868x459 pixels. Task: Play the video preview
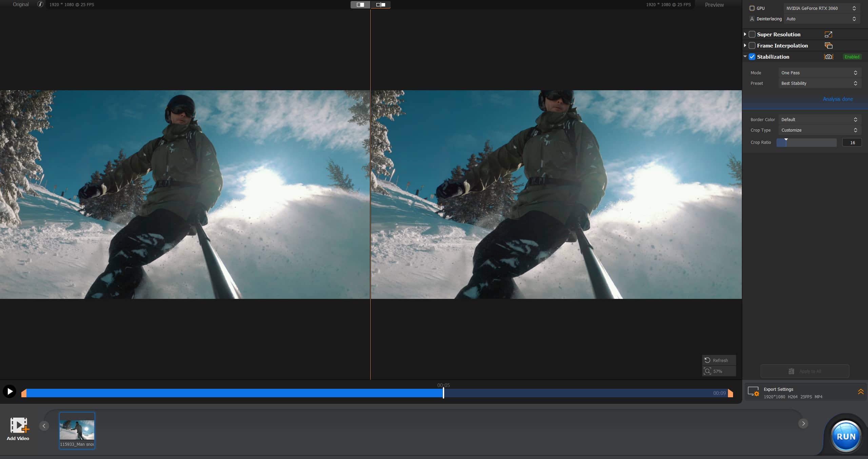pos(9,391)
